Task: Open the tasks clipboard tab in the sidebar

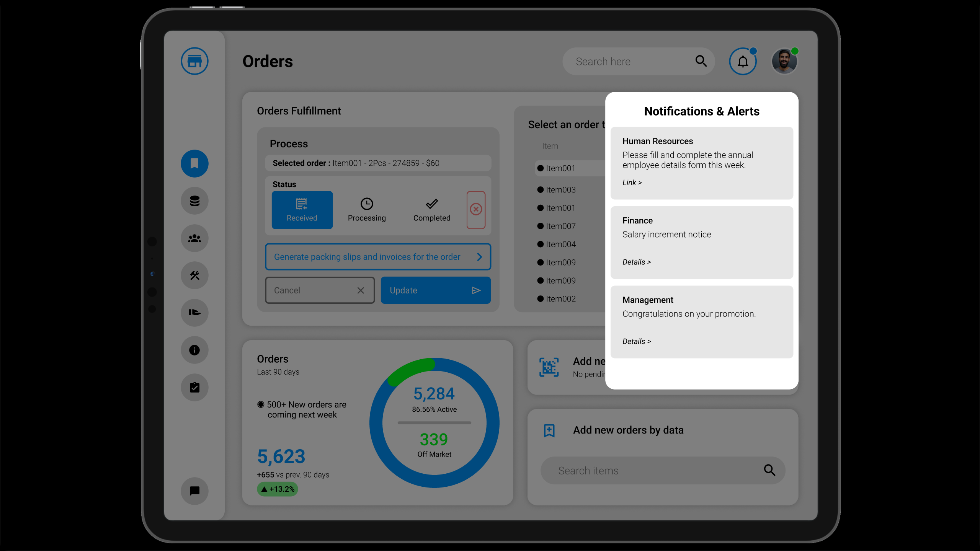Action: point(194,387)
